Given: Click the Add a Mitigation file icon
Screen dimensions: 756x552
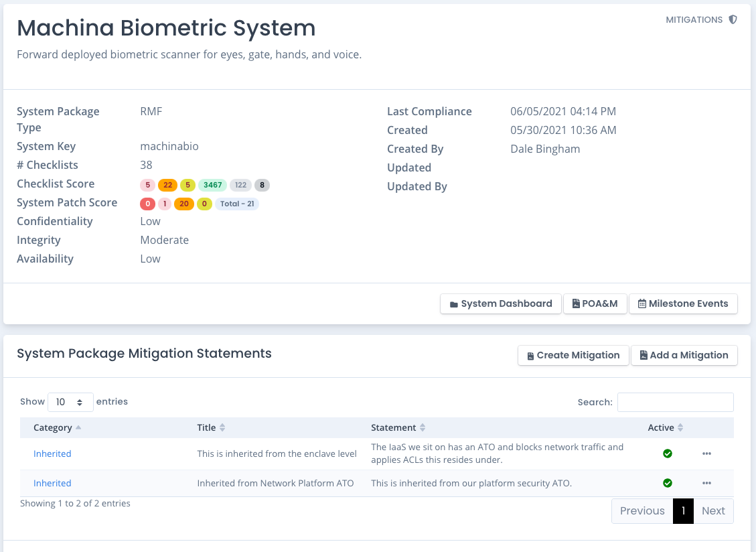Looking at the screenshot, I should point(642,355).
